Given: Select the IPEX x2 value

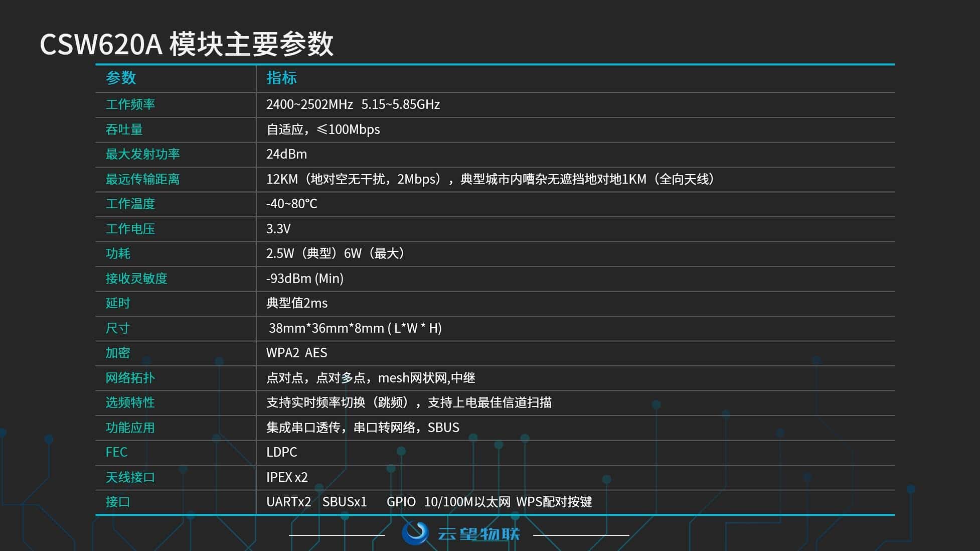Looking at the screenshot, I should tap(287, 477).
